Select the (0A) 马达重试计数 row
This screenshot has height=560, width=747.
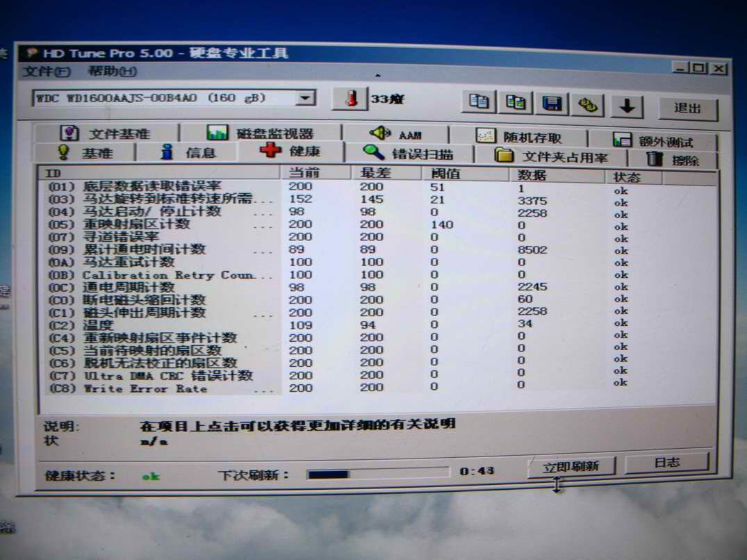tap(377, 262)
